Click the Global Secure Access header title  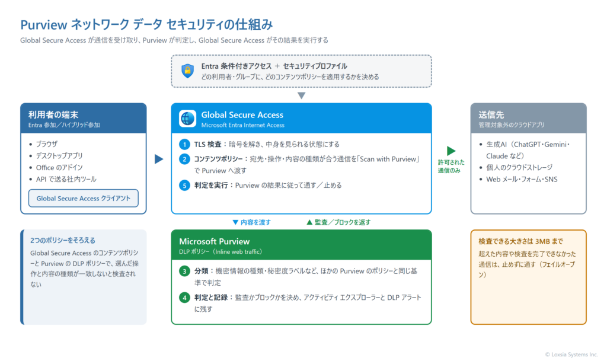pyautogui.click(x=242, y=114)
